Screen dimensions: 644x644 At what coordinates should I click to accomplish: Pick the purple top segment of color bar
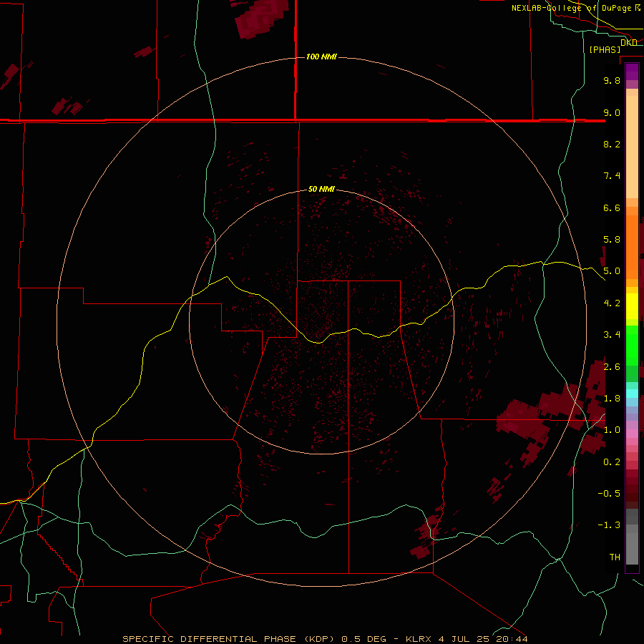pos(632,72)
